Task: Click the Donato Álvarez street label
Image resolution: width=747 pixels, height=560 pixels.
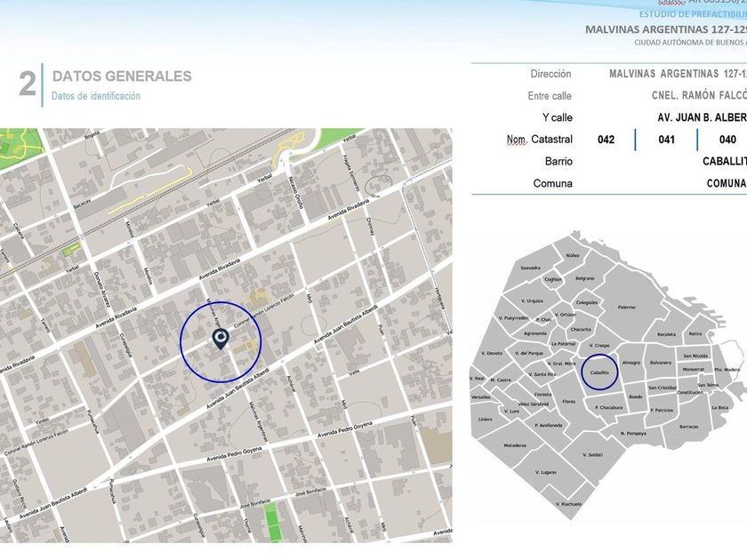Action: [102, 290]
